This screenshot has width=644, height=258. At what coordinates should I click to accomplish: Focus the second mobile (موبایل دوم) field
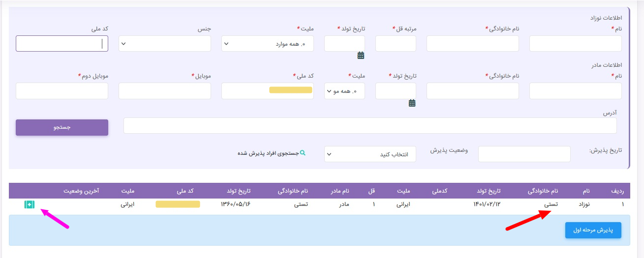click(61, 91)
